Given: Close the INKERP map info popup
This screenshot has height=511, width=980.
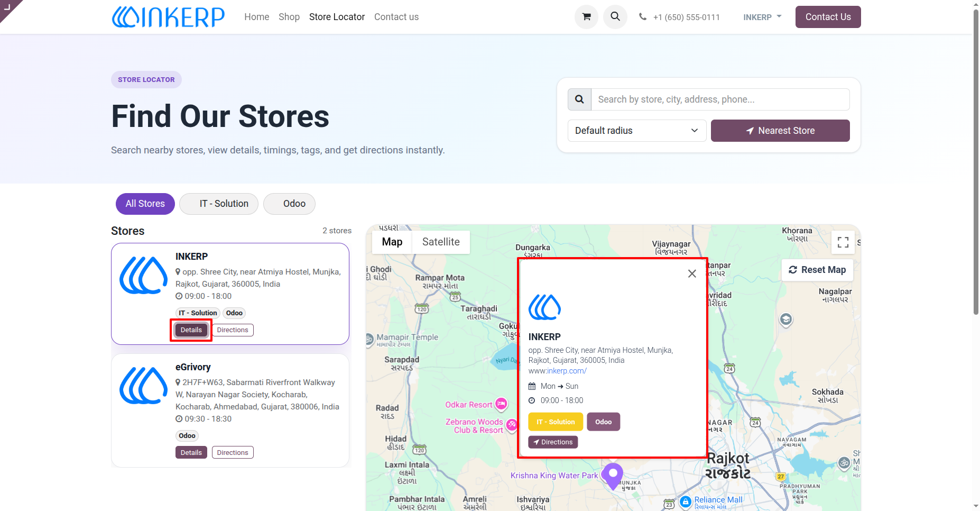Looking at the screenshot, I should 692,273.
